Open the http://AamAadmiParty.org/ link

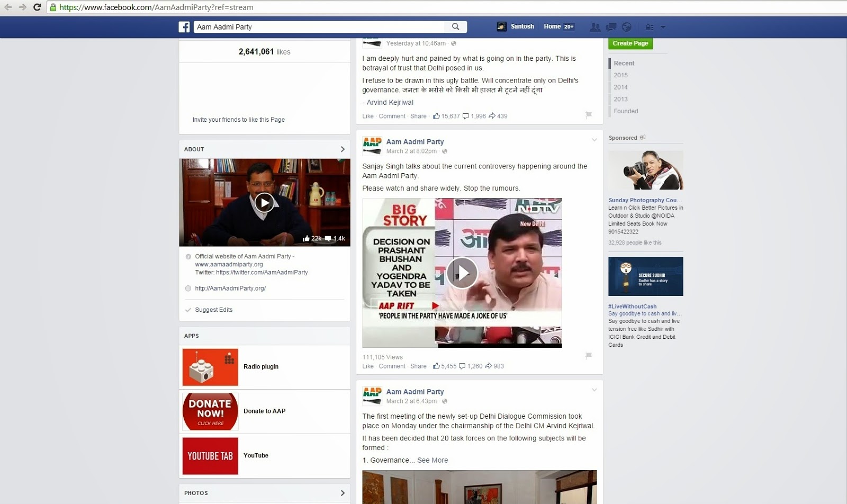tap(230, 289)
